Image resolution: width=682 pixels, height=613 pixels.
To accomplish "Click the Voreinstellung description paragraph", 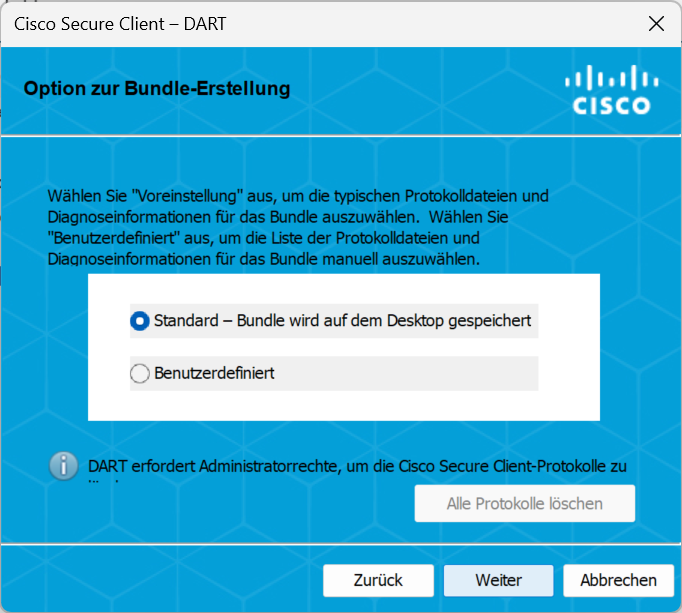I will tap(298, 227).
